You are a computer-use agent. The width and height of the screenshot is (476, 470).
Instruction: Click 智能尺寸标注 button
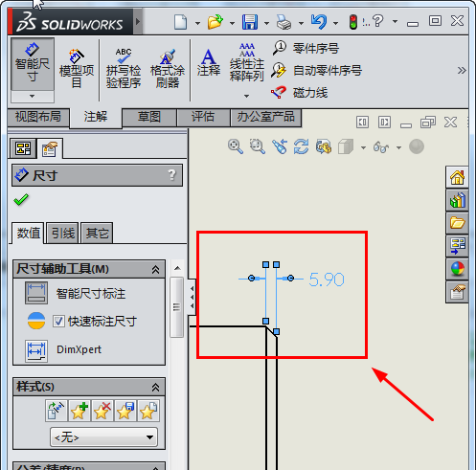(36, 293)
